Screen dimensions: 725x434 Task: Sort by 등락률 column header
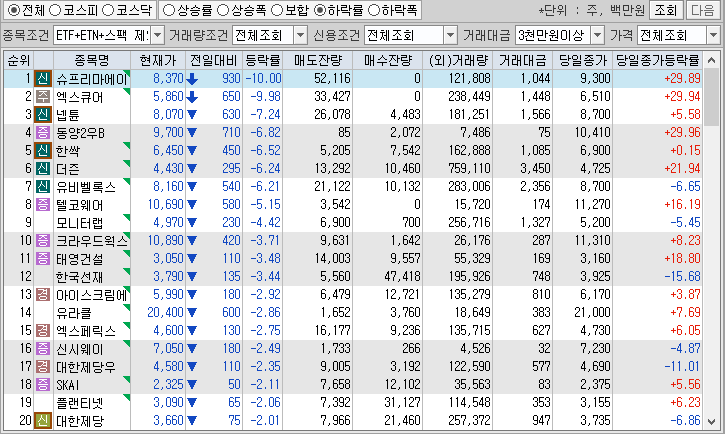(x=262, y=61)
